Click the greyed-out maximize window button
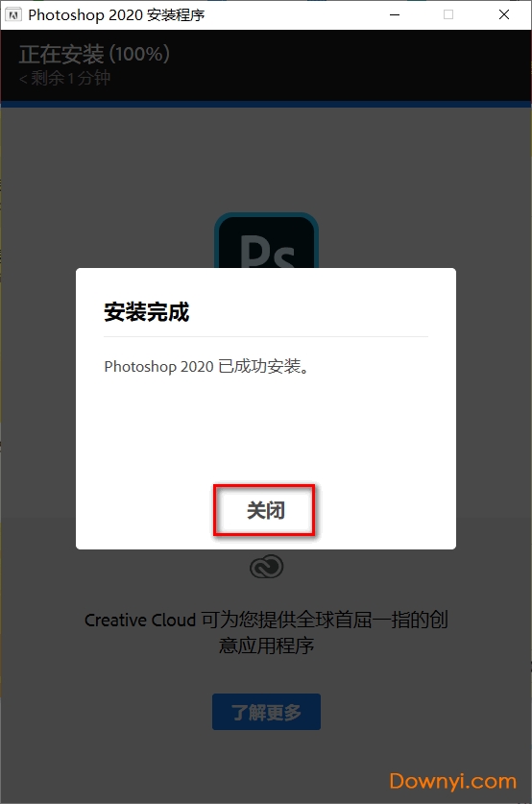Image resolution: width=532 pixels, height=804 pixels. pyautogui.click(x=448, y=14)
